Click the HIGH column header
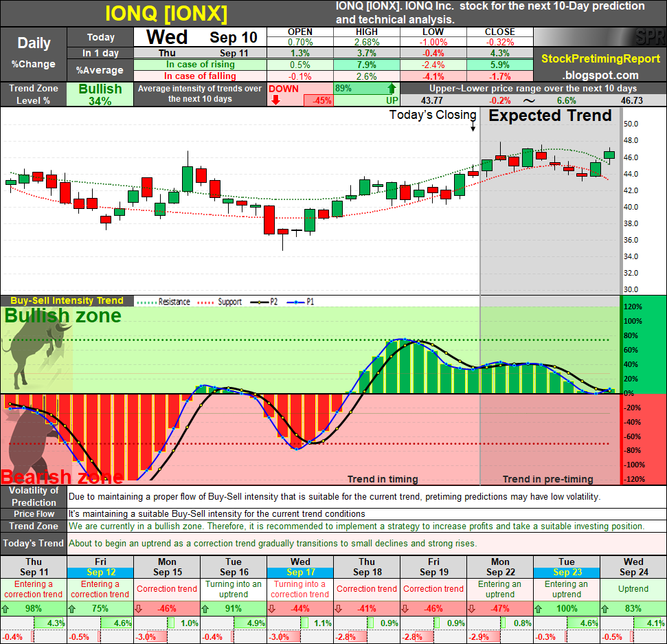The image size is (667, 644). click(367, 32)
